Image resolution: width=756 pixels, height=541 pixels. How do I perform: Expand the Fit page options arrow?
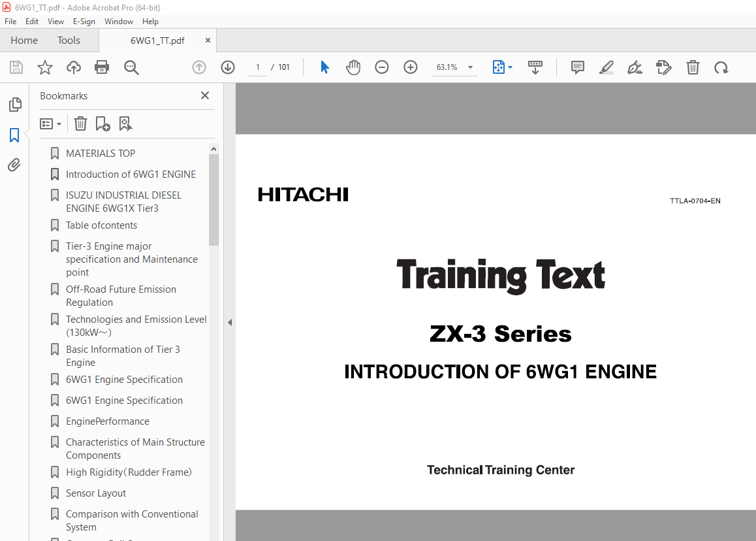pos(510,67)
